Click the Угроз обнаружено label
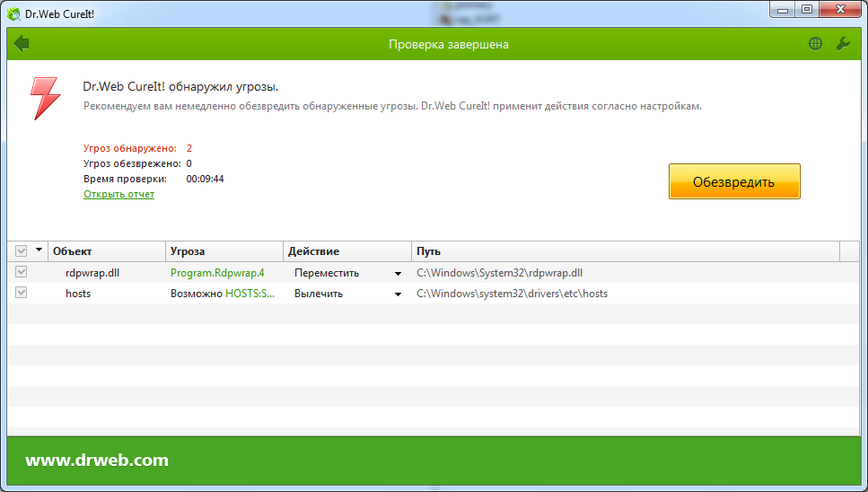This screenshot has width=868, height=492. [x=129, y=148]
